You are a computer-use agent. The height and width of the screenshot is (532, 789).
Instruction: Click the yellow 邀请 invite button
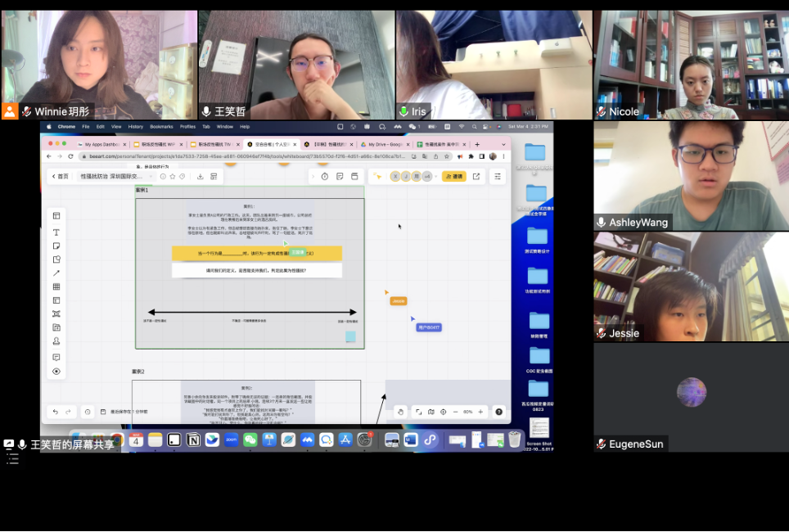pyautogui.click(x=454, y=177)
